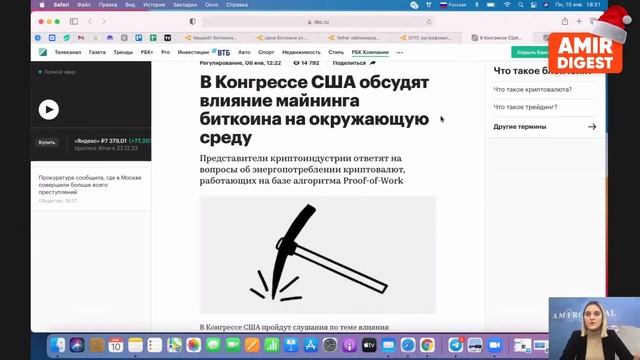Viewport: 640px width, 360px height.
Task: Expand the three-dots more menu in RBC navigation
Action: (400, 52)
